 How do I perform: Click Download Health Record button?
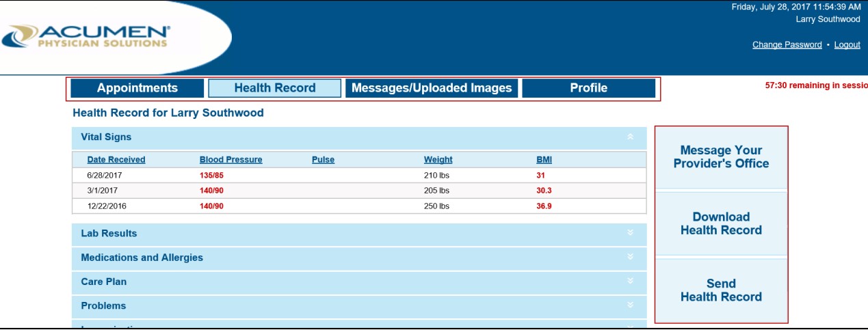[x=721, y=223]
